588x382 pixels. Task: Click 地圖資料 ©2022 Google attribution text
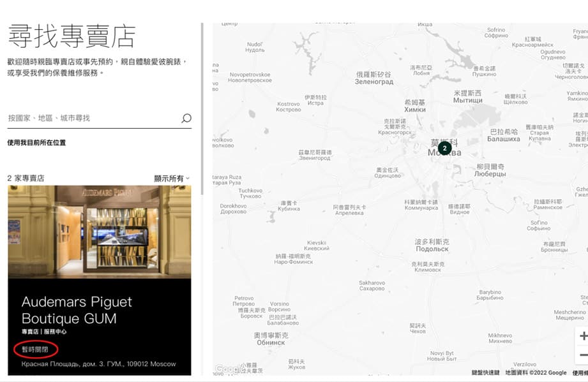pyautogui.click(x=536, y=373)
